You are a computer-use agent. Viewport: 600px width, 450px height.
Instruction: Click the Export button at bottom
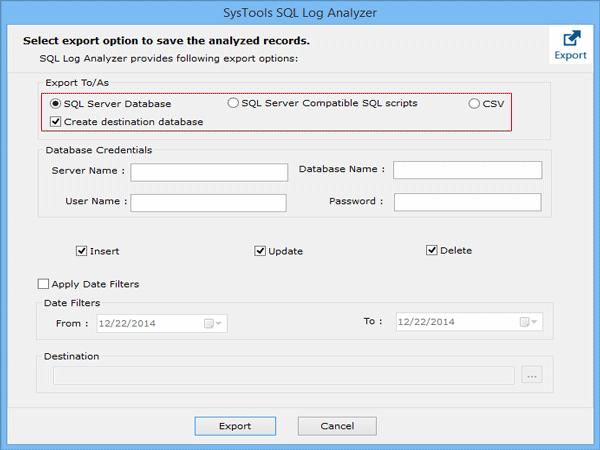(235, 426)
